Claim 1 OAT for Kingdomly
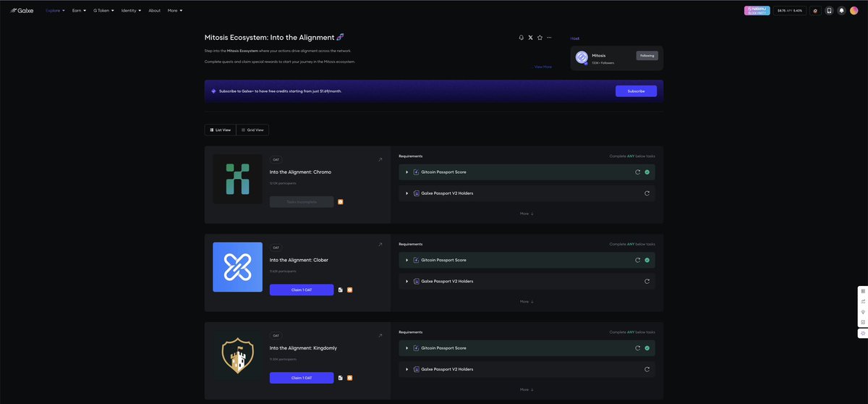Screen dimensions: 868x404 (302, 378)
